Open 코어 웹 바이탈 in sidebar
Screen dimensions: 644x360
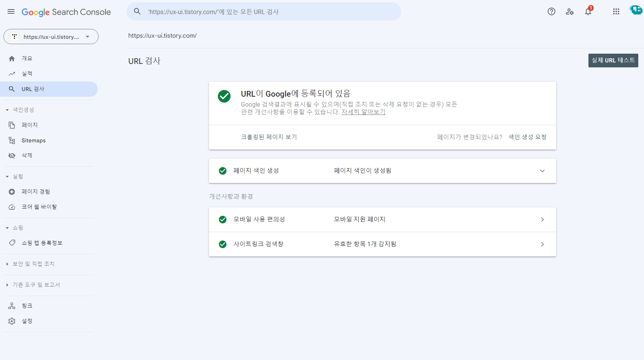[49, 207]
